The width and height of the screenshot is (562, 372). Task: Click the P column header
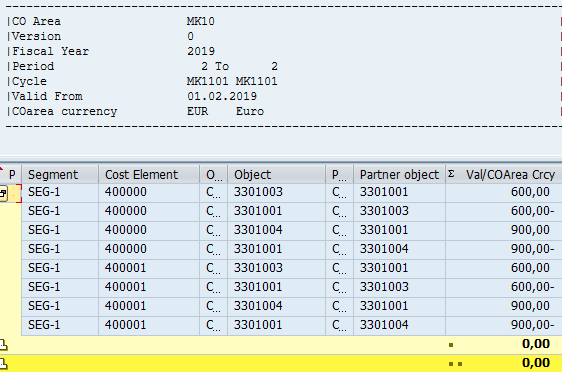point(12,175)
